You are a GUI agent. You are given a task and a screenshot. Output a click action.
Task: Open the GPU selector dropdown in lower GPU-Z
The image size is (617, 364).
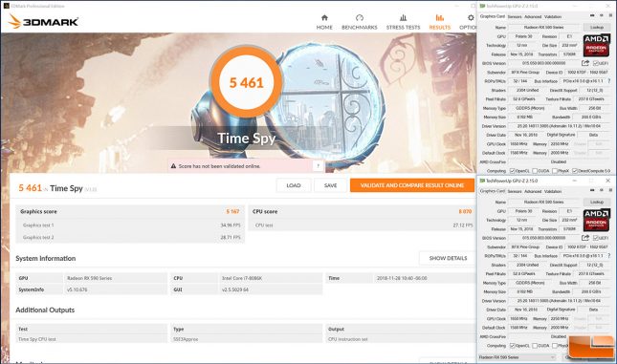[x=518, y=357]
